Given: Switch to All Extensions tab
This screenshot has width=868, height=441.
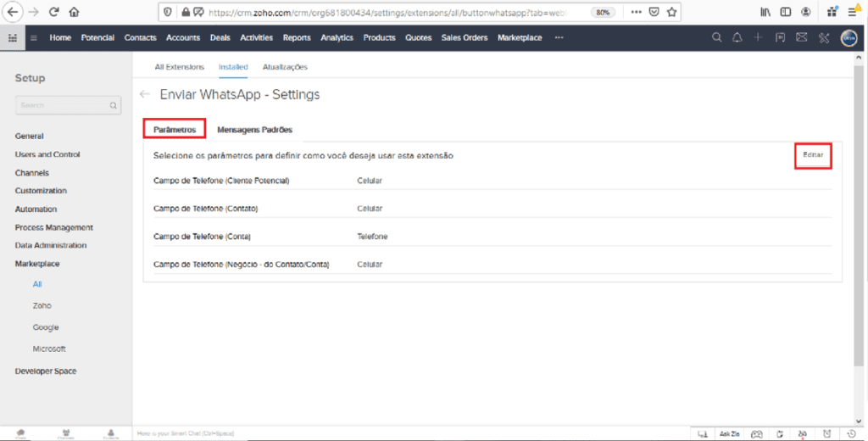Looking at the screenshot, I should 179,67.
